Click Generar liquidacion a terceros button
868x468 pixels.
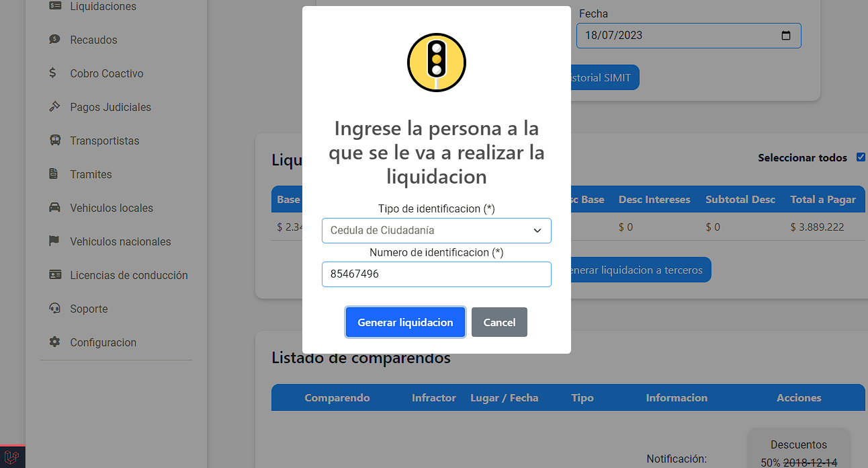click(640, 270)
